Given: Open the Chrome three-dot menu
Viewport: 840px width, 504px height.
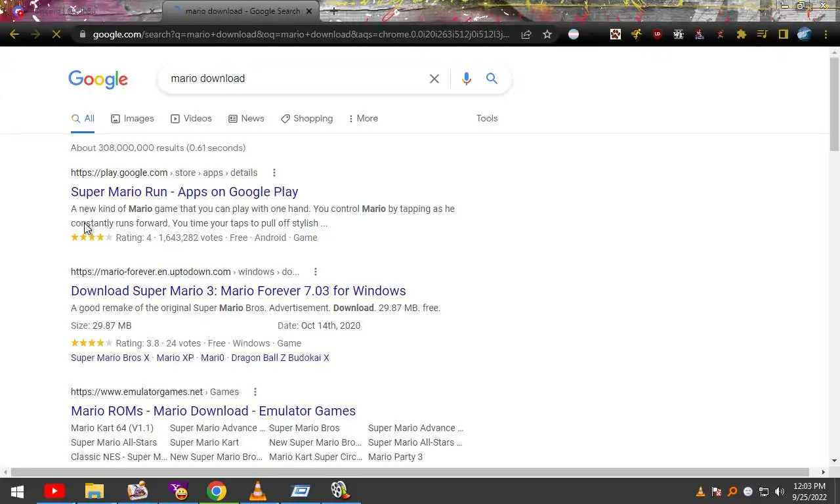Looking at the screenshot, I should [826, 34].
